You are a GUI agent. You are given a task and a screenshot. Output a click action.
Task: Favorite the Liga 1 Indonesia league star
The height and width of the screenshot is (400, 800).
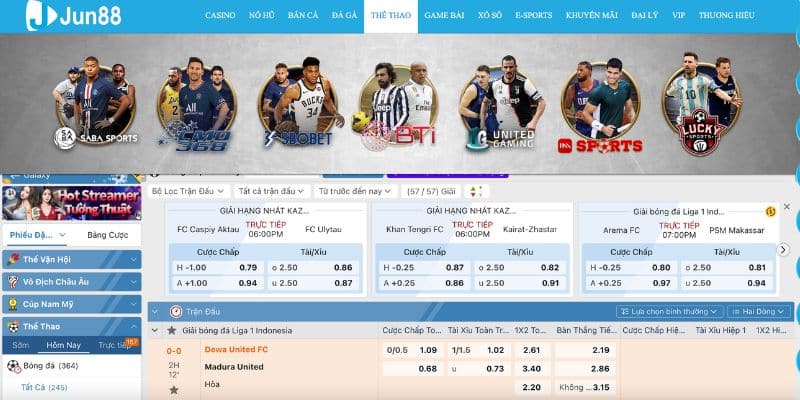[174, 329]
